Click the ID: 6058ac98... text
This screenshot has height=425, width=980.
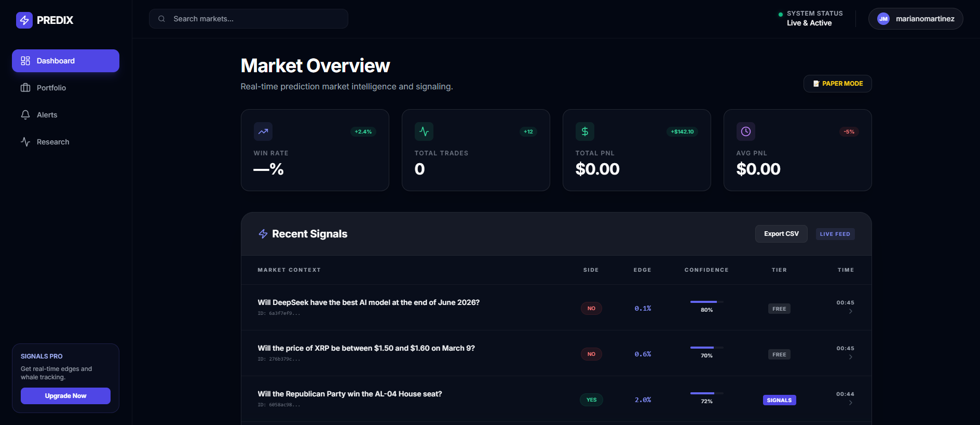pyautogui.click(x=279, y=405)
